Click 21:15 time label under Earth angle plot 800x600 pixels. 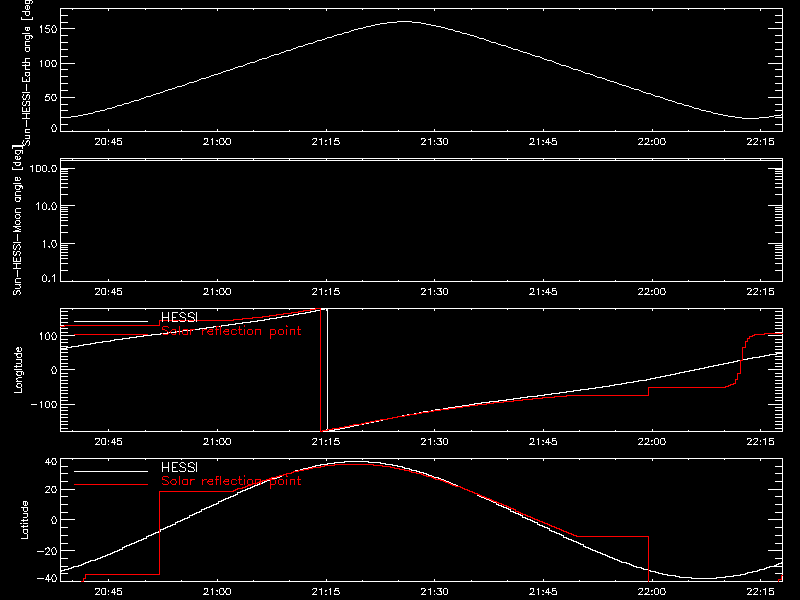(326, 142)
